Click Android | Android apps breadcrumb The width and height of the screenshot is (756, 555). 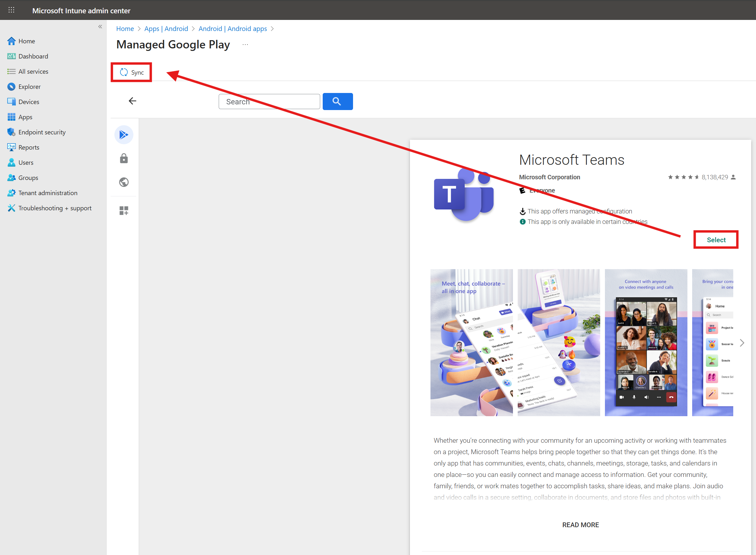point(233,28)
